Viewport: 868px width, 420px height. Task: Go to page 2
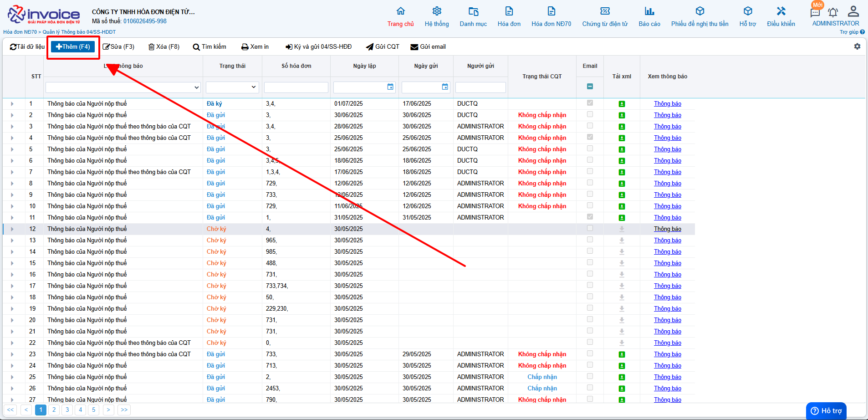tap(54, 410)
